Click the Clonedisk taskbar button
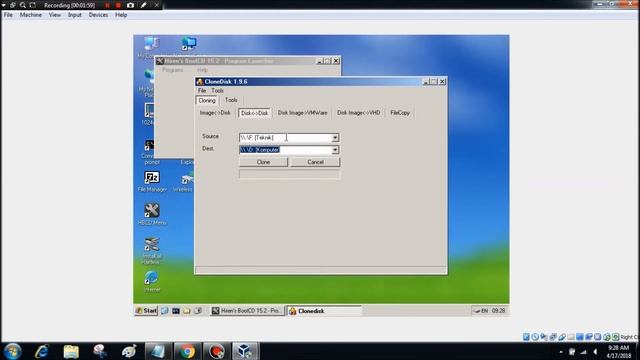 tap(324, 311)
